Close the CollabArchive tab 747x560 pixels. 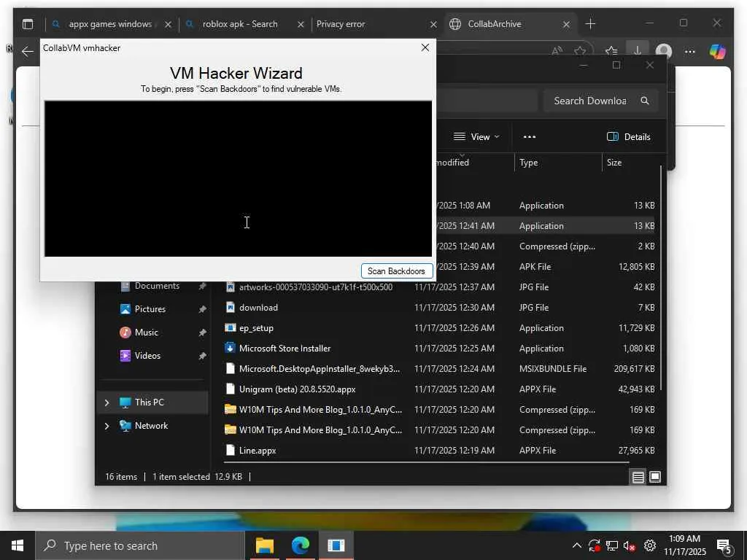coord(566,24)
